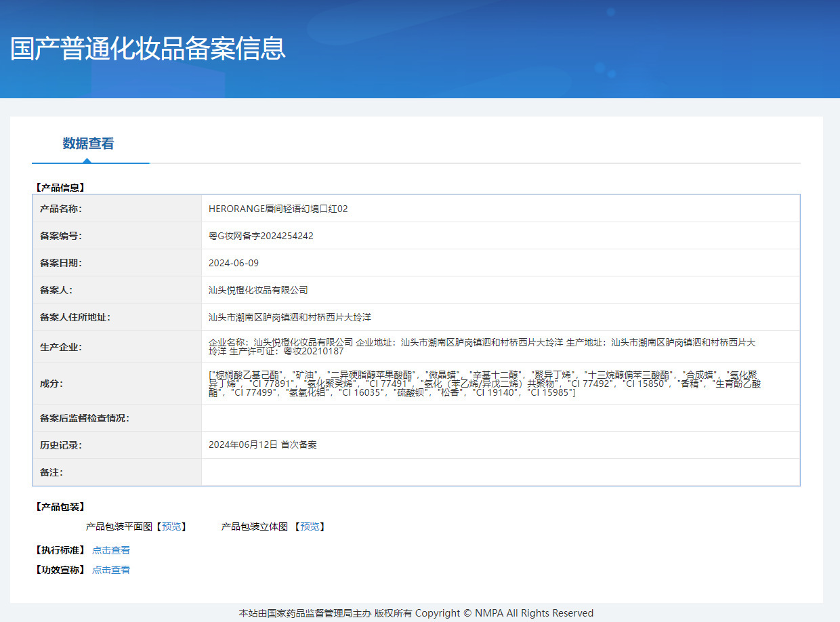
Task: Click the page title 国产普通化妆品备案信息
Action: pyautogui.click(x=148, y=49)
